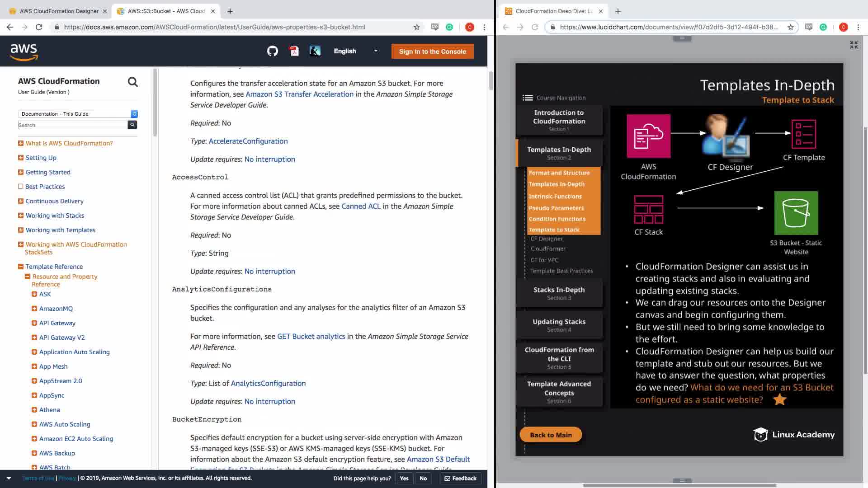Open Documentation - This Guide selector
868x488 pixels.
pos(77,114)
